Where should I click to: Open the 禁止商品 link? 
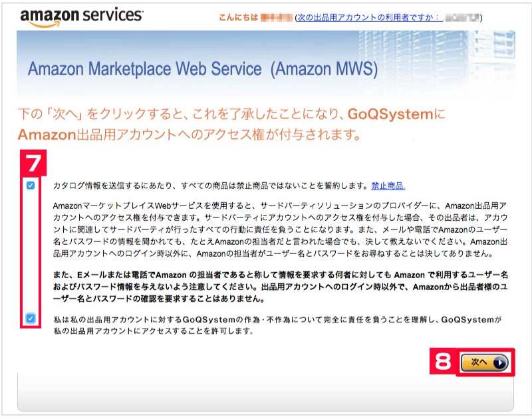(x=388, y=186)
